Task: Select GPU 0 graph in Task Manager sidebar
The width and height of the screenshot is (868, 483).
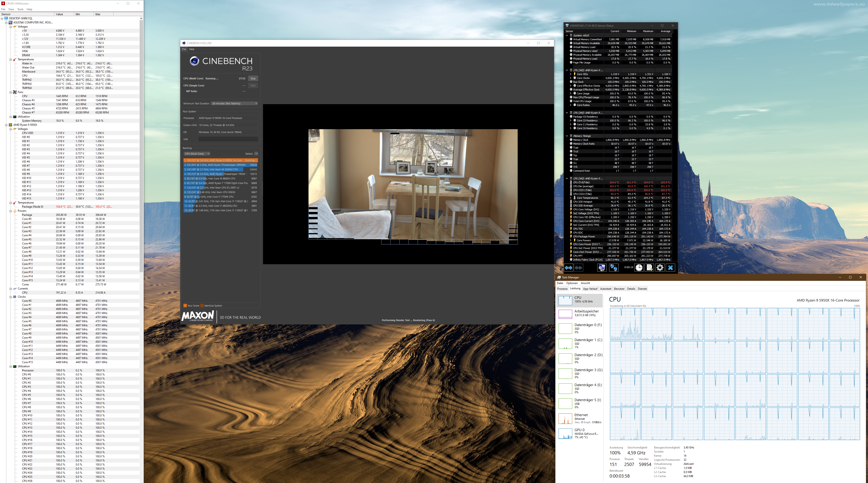Action: click(x=580, y=433)
